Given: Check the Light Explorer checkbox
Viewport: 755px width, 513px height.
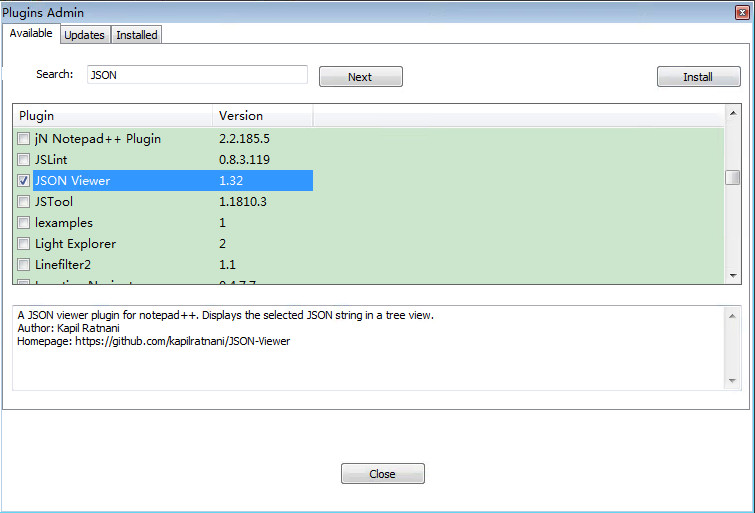Looking at the screenshot, I should 23,244.
